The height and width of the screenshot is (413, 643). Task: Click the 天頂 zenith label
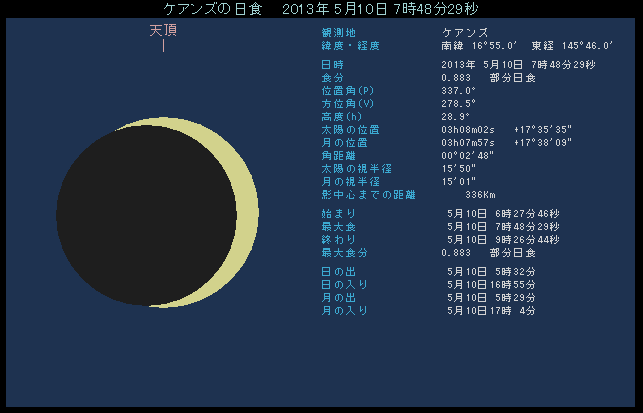click(x=163, y=30)
